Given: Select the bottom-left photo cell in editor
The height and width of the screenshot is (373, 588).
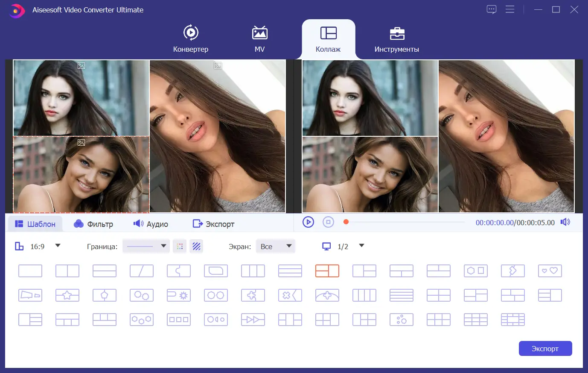Looking at the screenshot, I should (81, 175).
